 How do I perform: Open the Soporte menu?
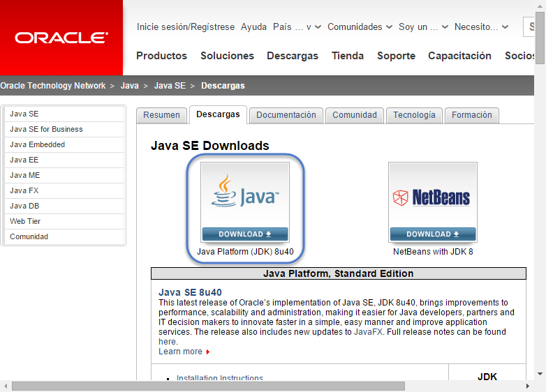pyautogui.click(x=396, y=56)
